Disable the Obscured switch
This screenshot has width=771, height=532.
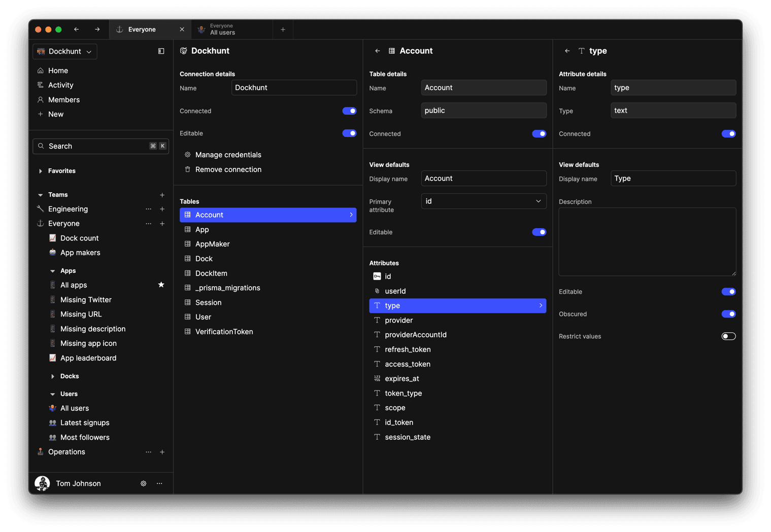[x=729, y=314]
